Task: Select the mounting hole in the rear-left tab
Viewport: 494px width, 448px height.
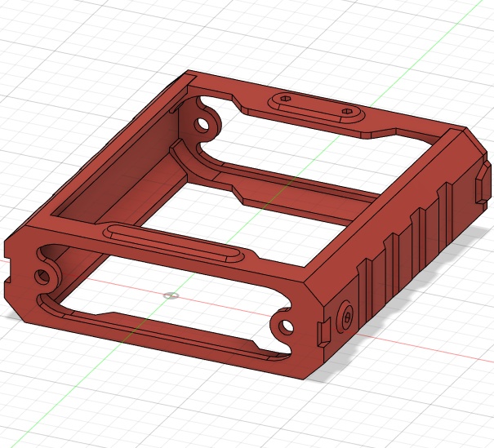Action: pyautogui.click(x=201, y=125)
